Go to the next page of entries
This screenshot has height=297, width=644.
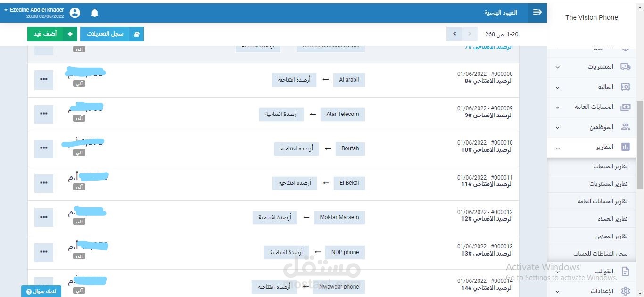(454, 34)
